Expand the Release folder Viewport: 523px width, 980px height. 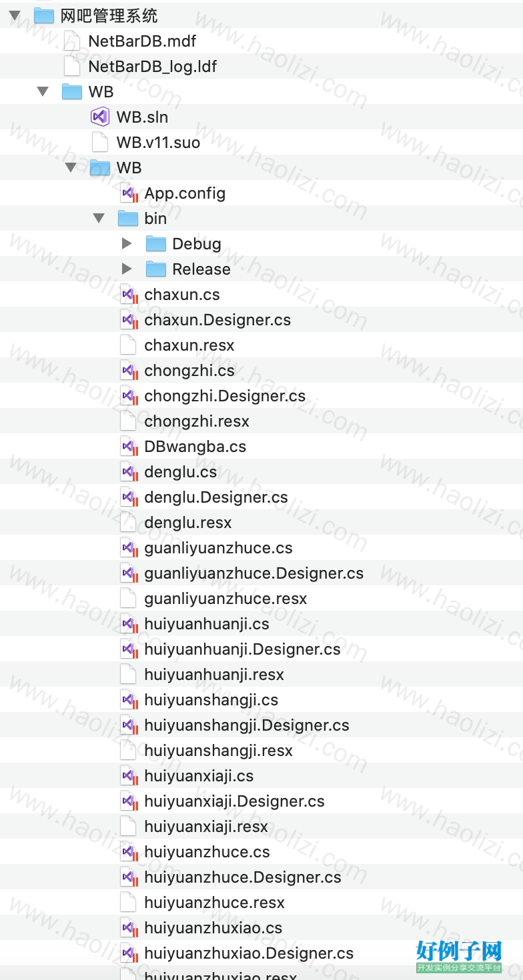tap(127, 269)
